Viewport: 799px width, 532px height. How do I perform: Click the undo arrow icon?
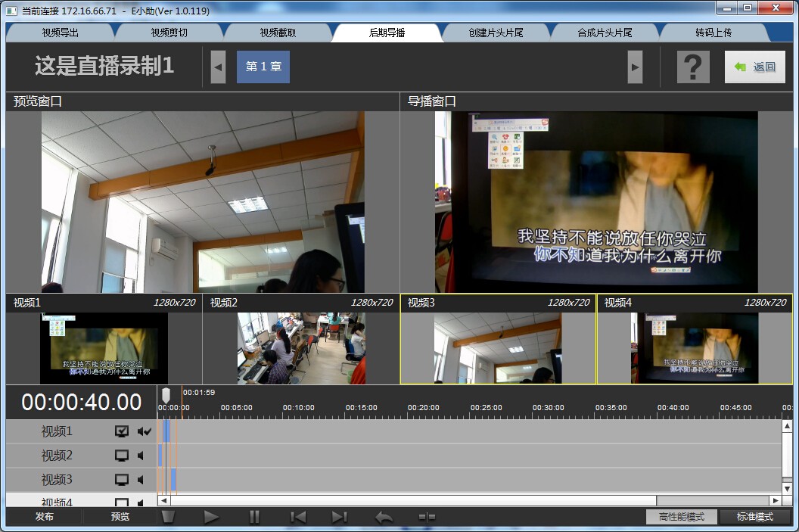[384, 517]
